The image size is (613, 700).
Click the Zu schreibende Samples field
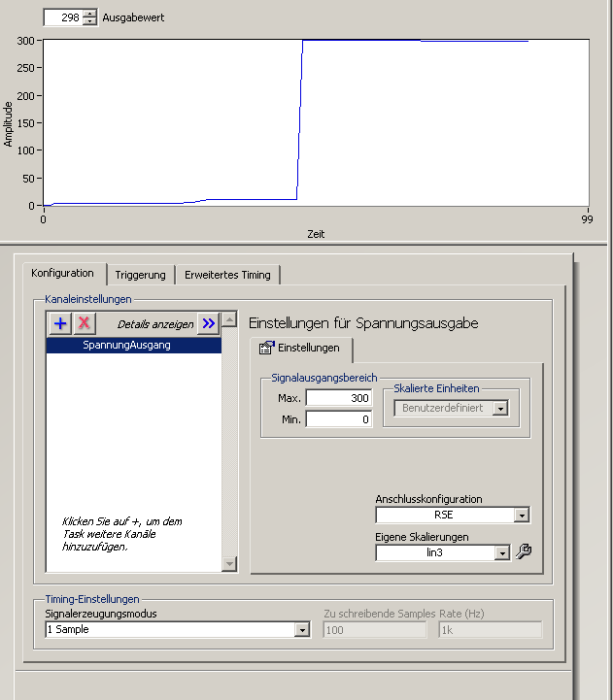point(374,630)
